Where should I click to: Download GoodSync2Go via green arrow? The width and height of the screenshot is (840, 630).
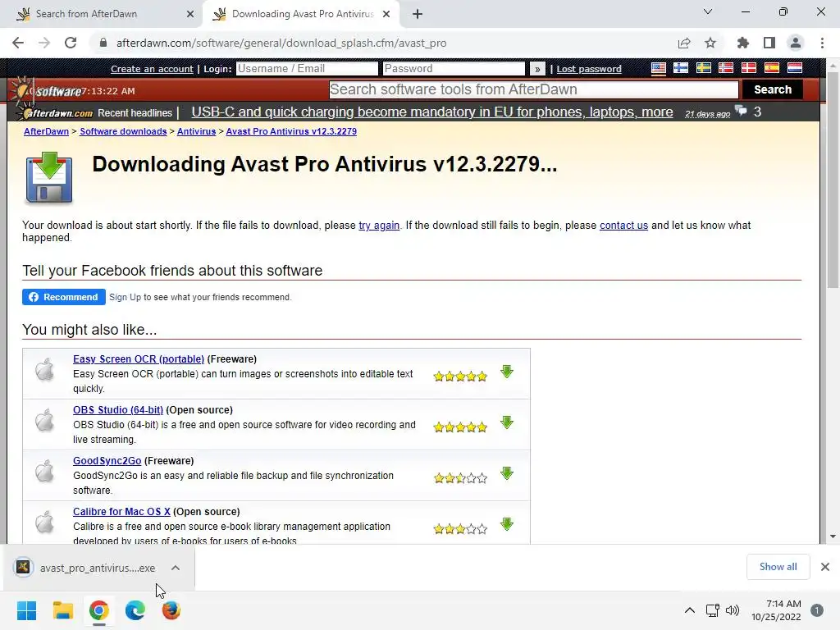tap(507, 473)
